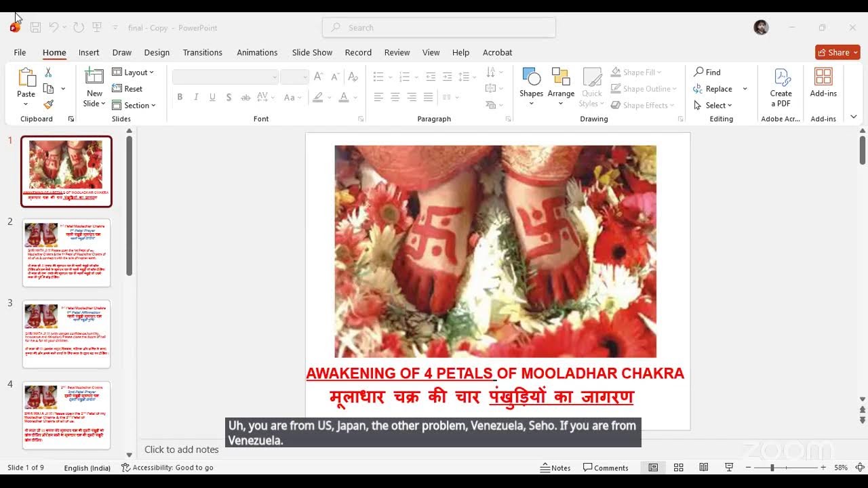Open the Line Spacing options

click(467, 77)
